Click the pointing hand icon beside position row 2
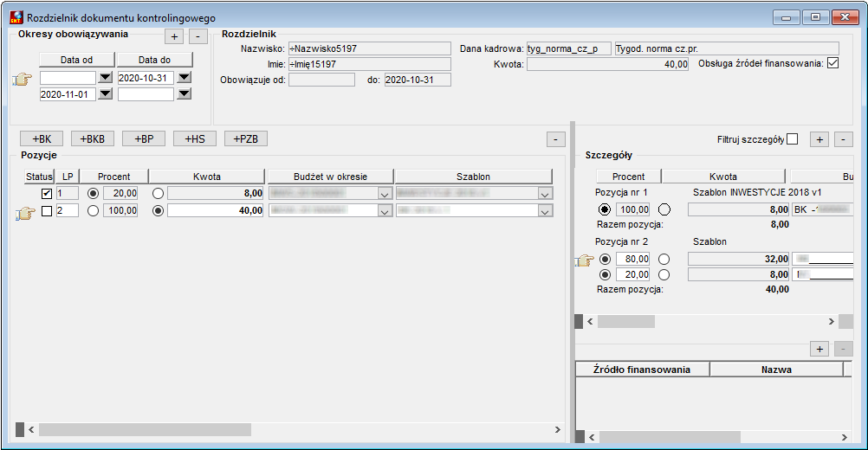Viewport: 868px width, 450px height. click(x=25, y=212)
